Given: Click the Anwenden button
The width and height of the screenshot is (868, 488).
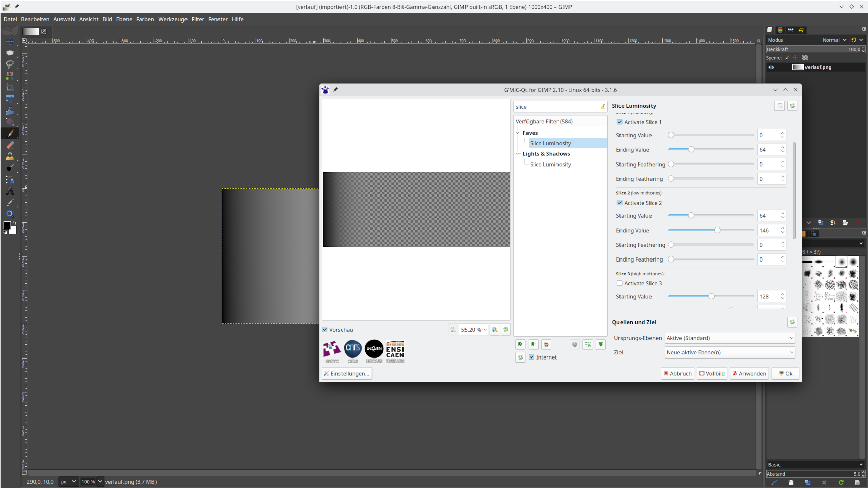Looking at the screenshot, I should (x=749, y=374).
